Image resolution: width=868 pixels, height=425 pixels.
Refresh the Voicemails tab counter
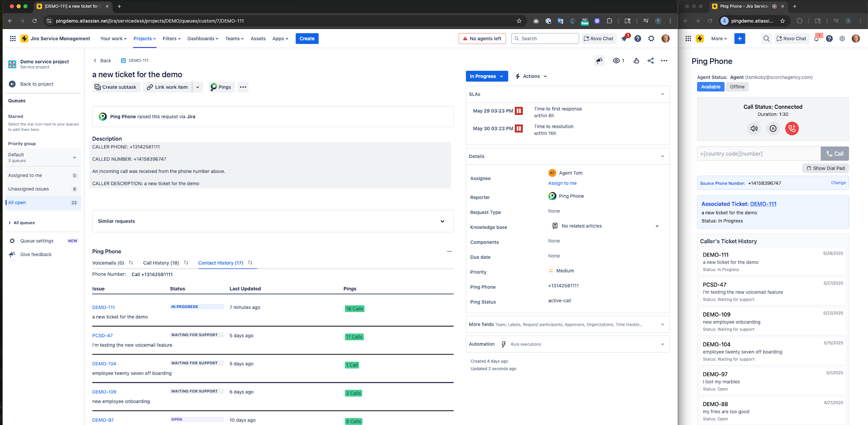[x=131, y=263]
